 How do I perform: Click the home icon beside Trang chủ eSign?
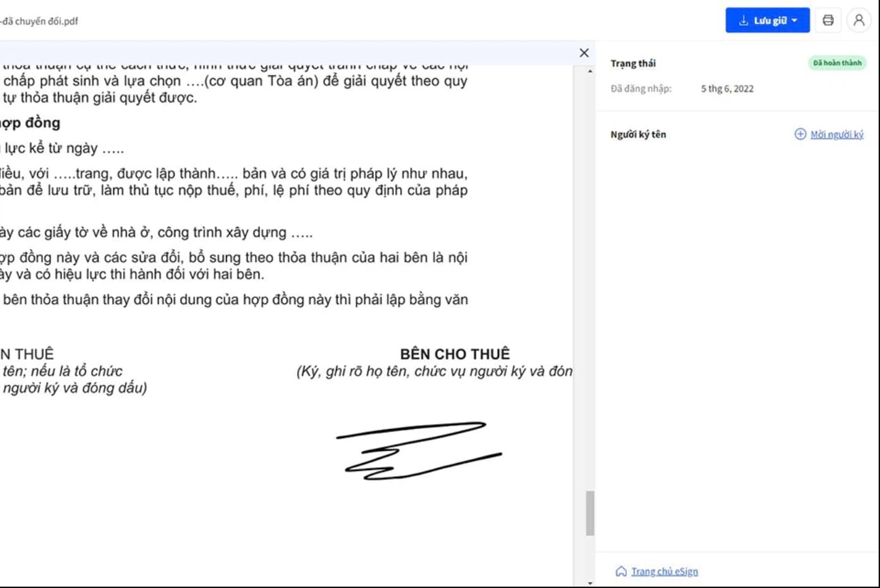pyautogui.click(x=621, y=572)
